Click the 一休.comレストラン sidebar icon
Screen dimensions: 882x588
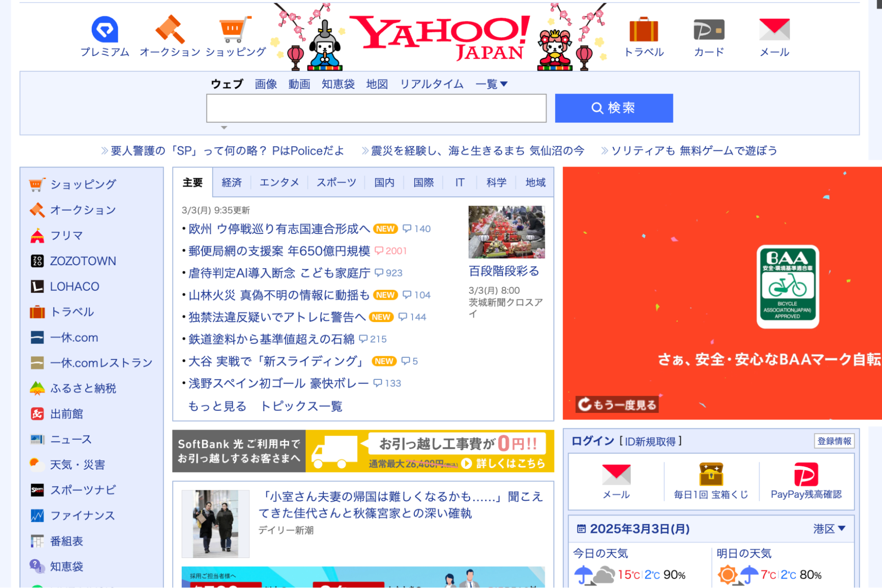point(37,363)
